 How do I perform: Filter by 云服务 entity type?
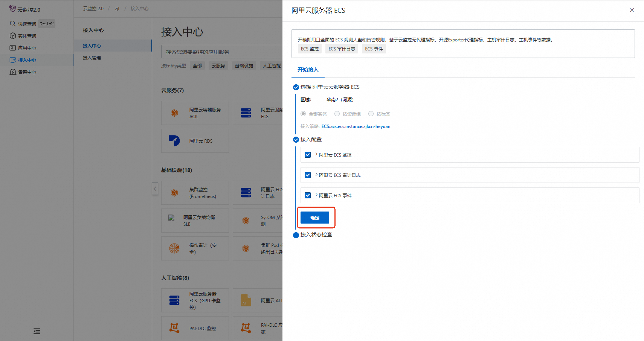click(218, 65)
